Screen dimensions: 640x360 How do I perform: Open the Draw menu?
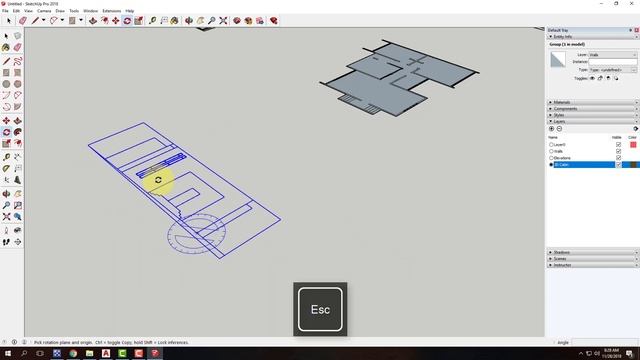pos(60,11)
